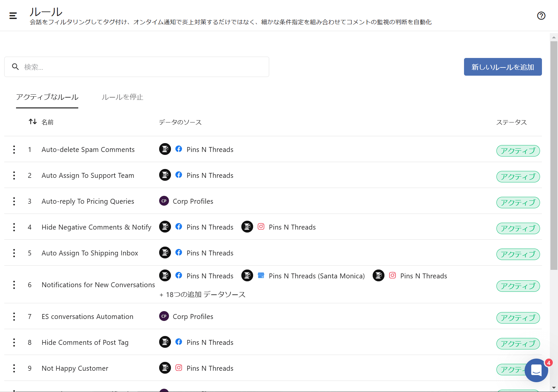Open three-dot menu for Hide Negative Comments & Notify
Viewport: 558px width, 392px height.
[x=14, y=227]
